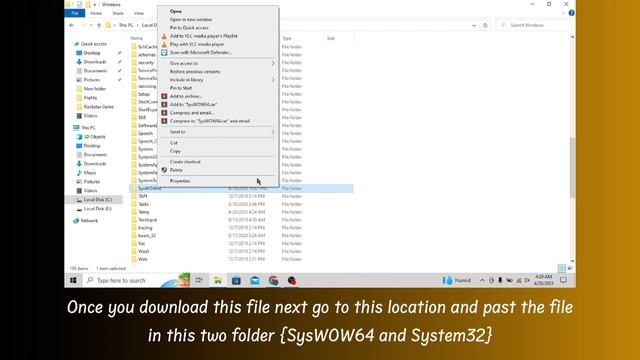Click Copy in the context menu
Image resolution: width=640 pixels, height=360 pixels.
point(175,151)
